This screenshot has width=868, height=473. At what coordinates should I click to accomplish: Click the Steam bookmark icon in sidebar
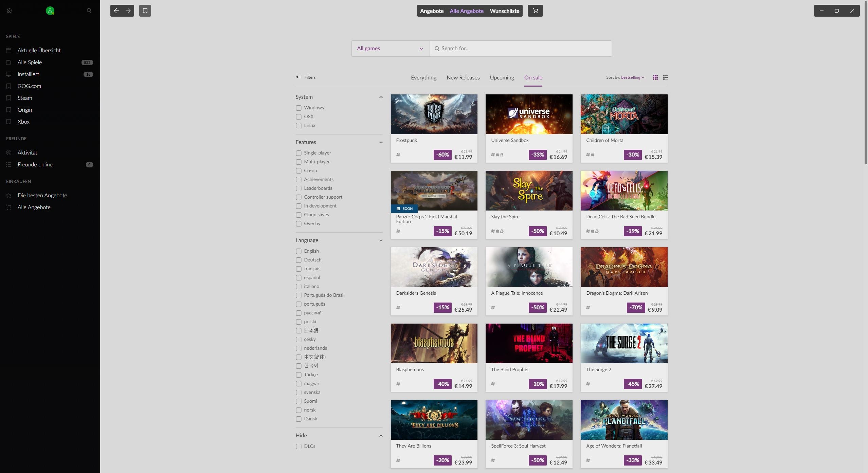pyautogui.click(x=9, y=98)
